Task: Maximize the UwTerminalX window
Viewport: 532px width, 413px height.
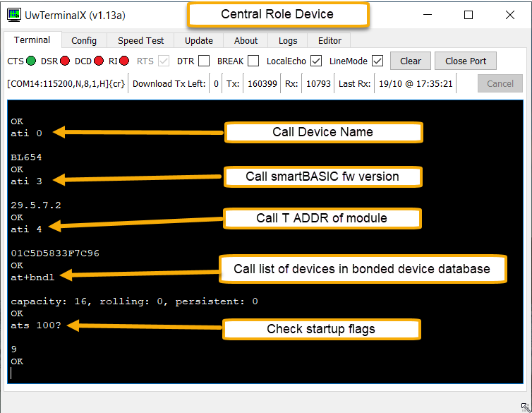Action: [x=468, y=15]
